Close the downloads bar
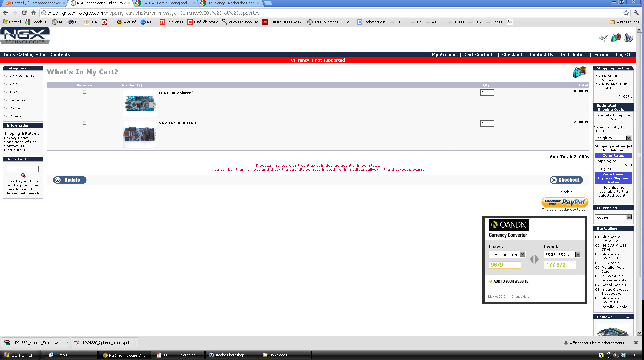The height and width of the screenshot is (360, 644). pyautogui.click(x=636, y=343)
